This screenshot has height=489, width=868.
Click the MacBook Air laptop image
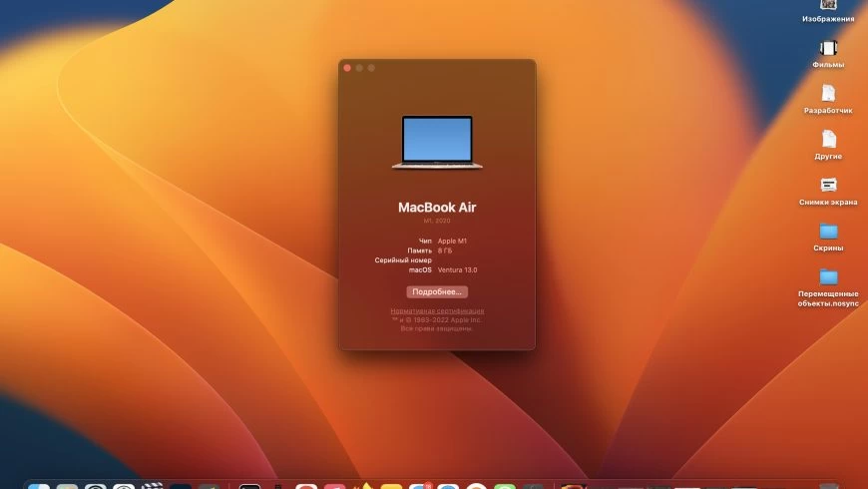(x=437, y=142)
